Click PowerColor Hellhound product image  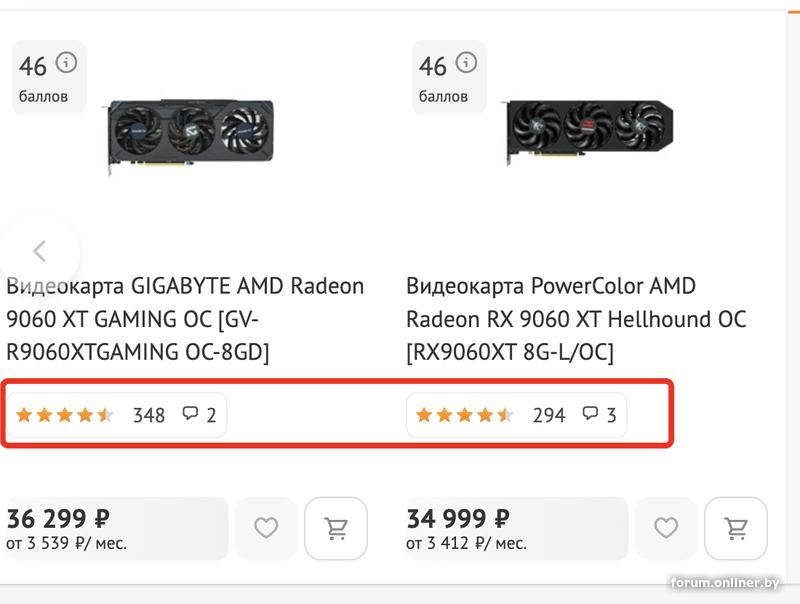(587, 133)
